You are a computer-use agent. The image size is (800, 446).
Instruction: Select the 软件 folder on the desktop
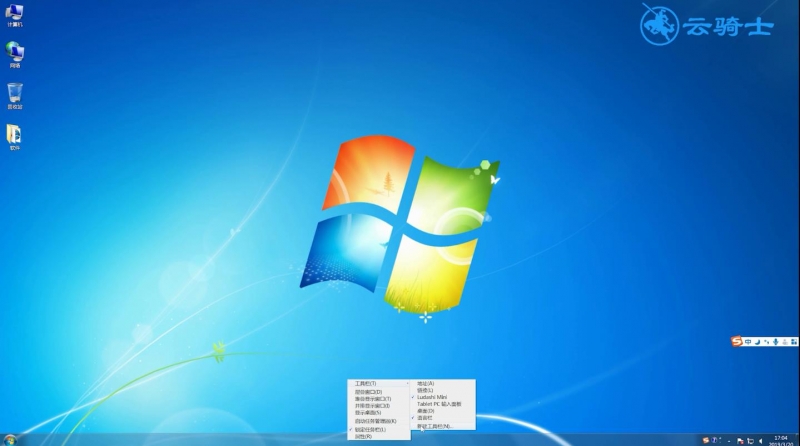(14, 138)
